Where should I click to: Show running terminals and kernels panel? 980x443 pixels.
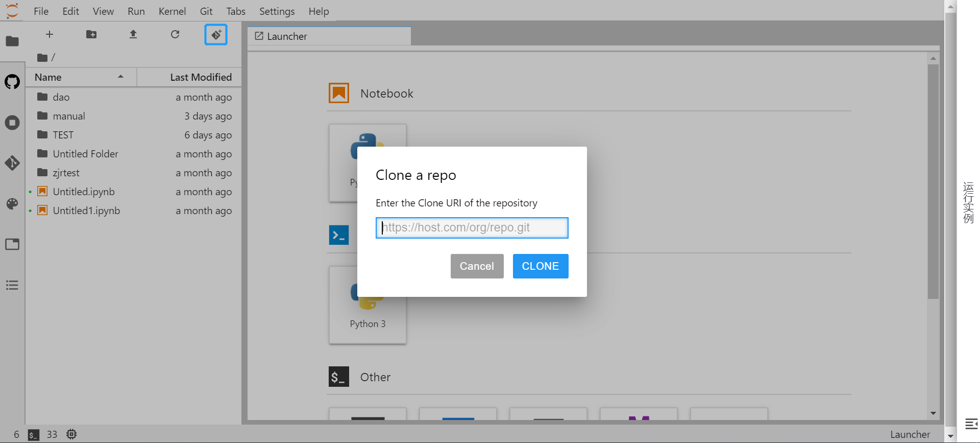point(12,123)
